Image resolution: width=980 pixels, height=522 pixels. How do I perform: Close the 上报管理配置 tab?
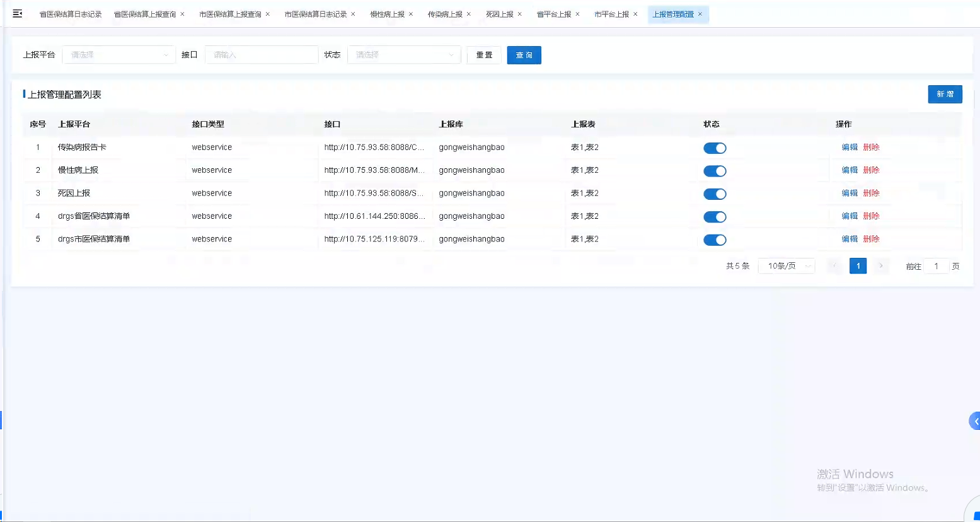pos(700,14)
